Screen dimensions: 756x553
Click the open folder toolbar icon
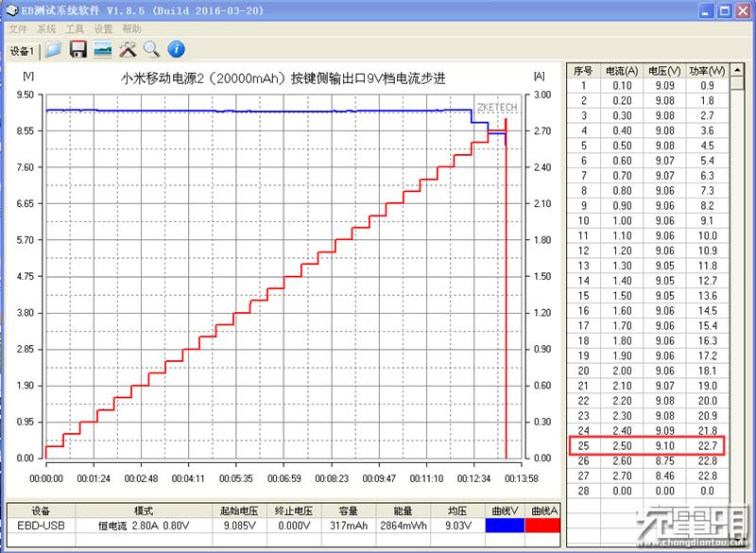pos(54,49)
